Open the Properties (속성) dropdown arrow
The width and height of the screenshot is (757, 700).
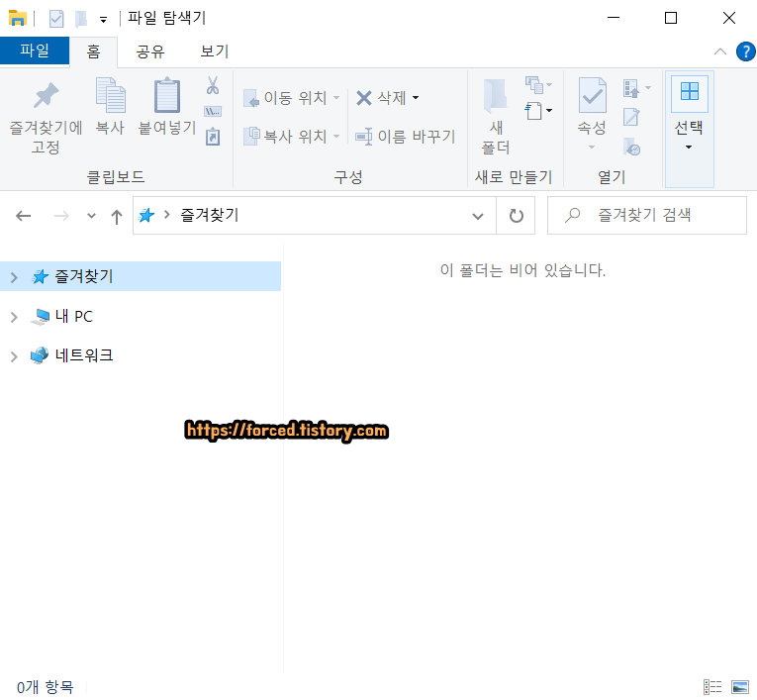point(592,147)
